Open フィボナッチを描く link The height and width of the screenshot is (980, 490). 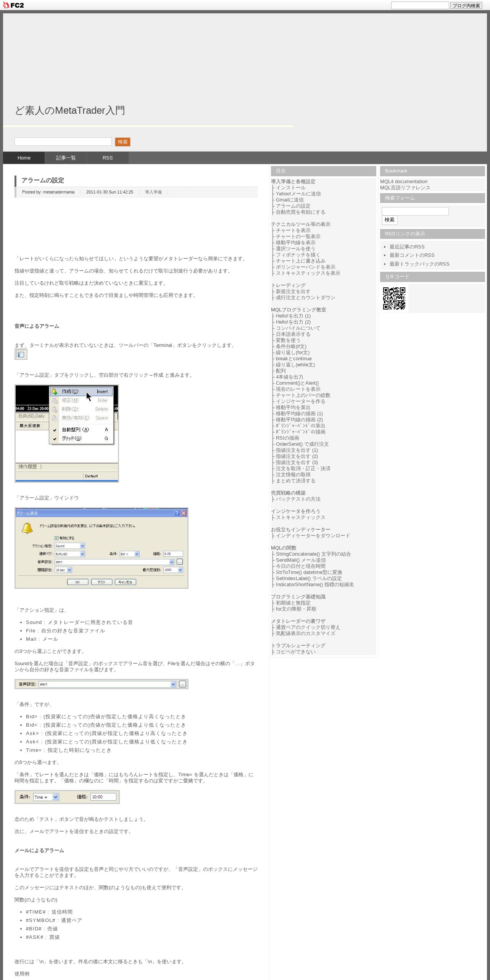point(298,255)
